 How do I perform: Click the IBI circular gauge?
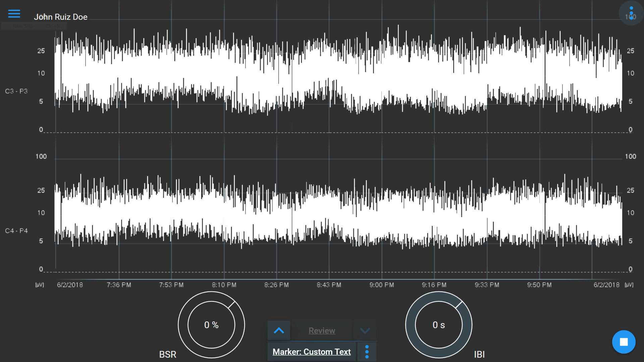pyautogui.click(x=439, y=325)
